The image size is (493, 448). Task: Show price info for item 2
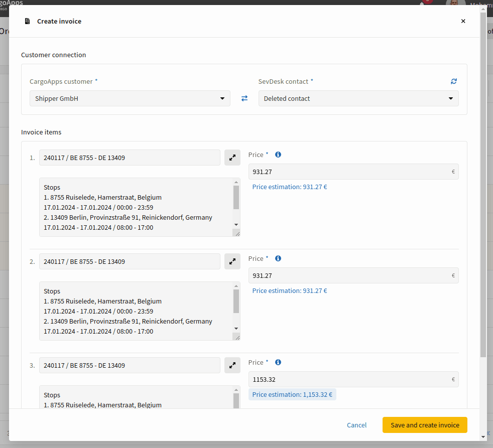click(x=278, y=258)
